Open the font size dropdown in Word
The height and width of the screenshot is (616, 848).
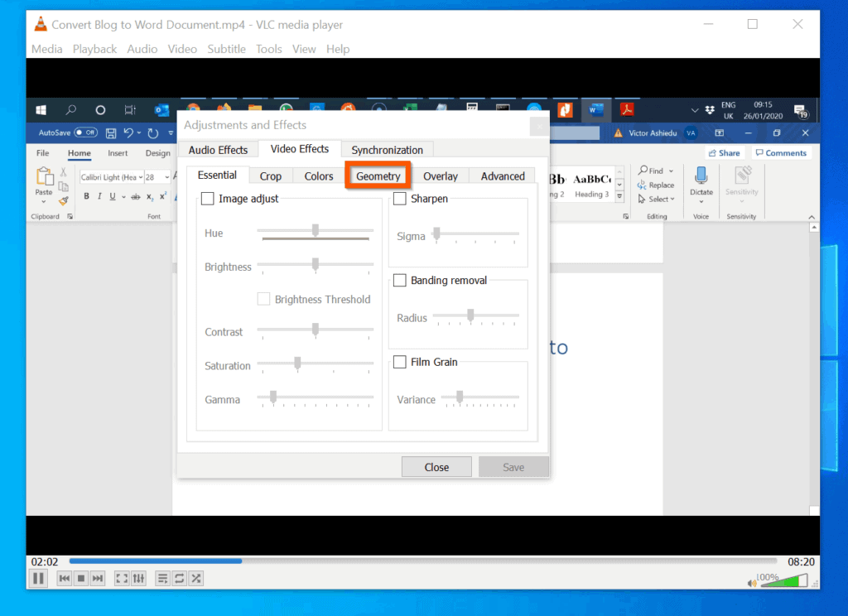tap(168, 176)
